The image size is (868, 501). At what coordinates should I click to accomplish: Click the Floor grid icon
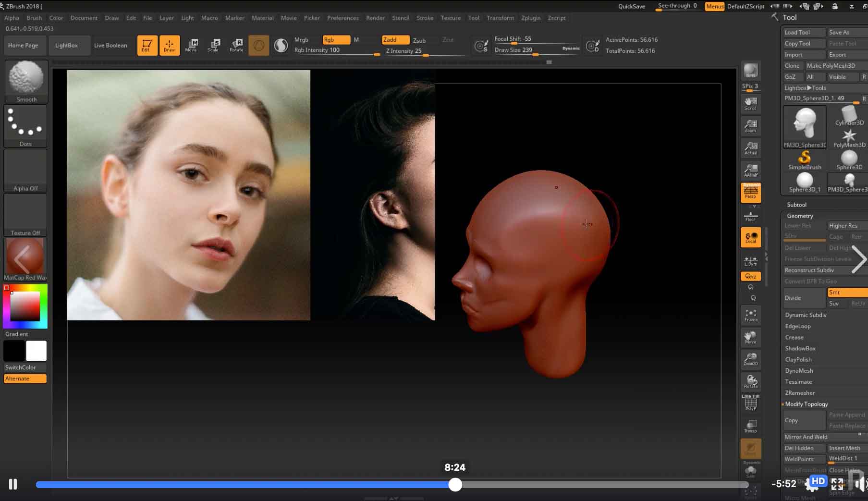[751, 216]
